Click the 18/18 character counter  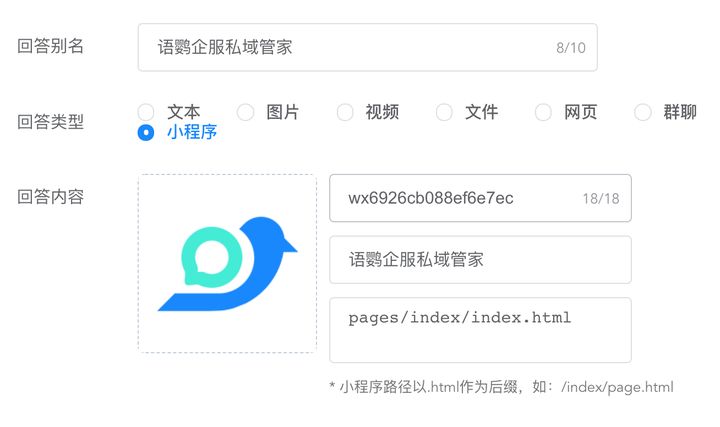coord(600,199)
